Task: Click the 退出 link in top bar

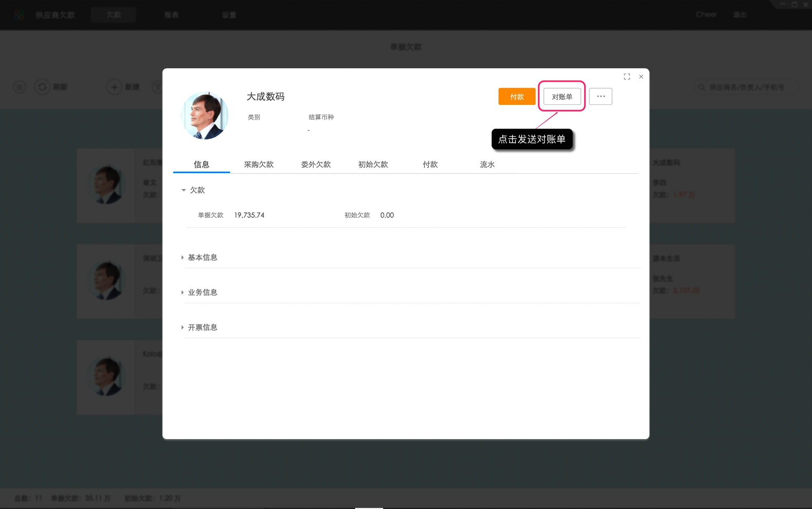Action: pos(740,15)
